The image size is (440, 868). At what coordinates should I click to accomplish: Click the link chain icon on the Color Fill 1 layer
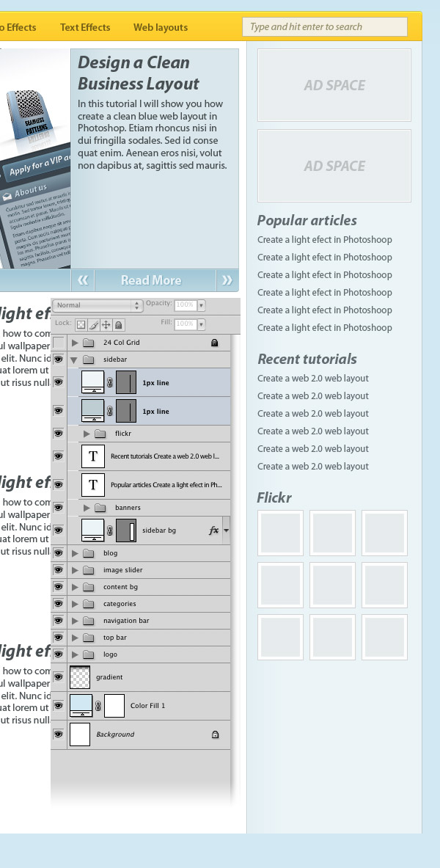98,706
